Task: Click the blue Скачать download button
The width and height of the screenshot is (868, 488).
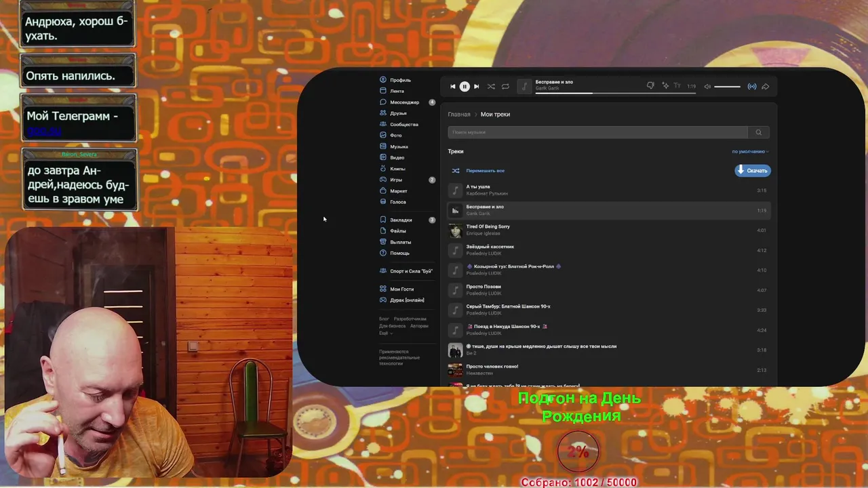Action: [x=753, y=171]
